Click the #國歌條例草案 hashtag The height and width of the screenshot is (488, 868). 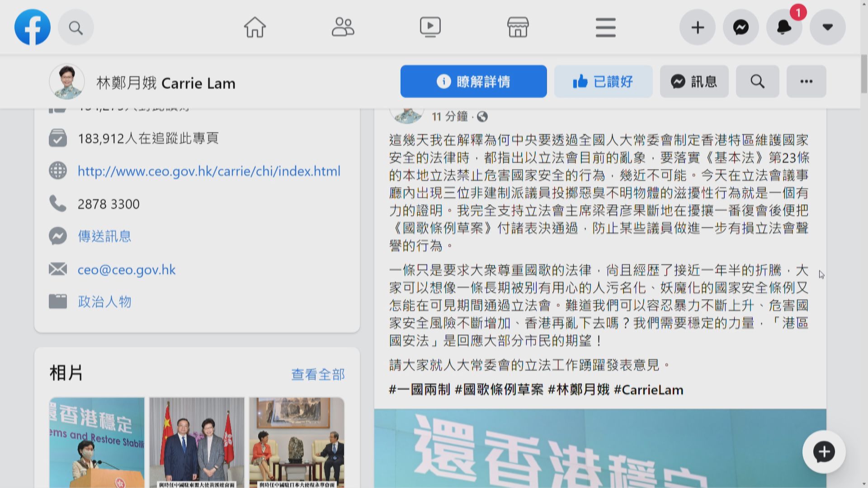(x=499, y=389)
